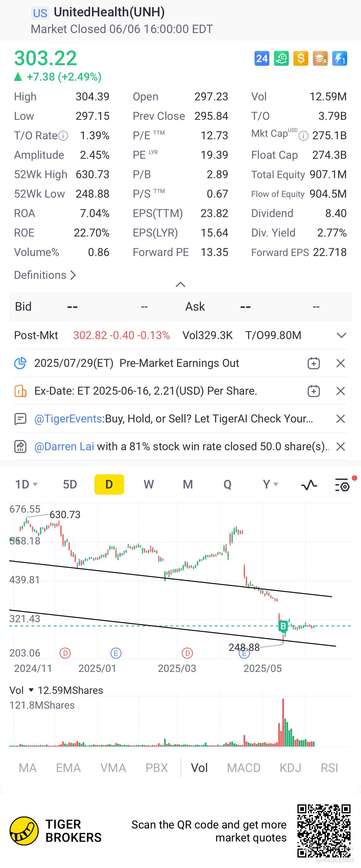This screenshot has height=868, width=361.
Task: Open the Definitions link
Action: [x=45, y=275]
